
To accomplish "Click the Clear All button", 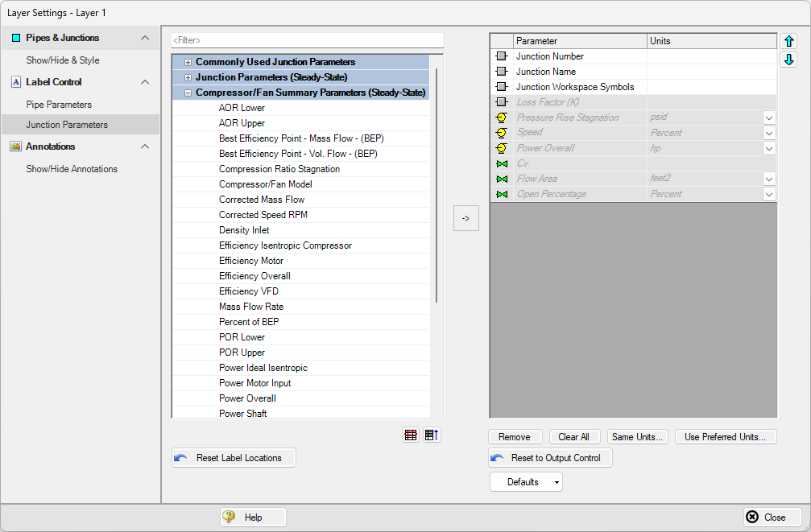I will 574,437.
